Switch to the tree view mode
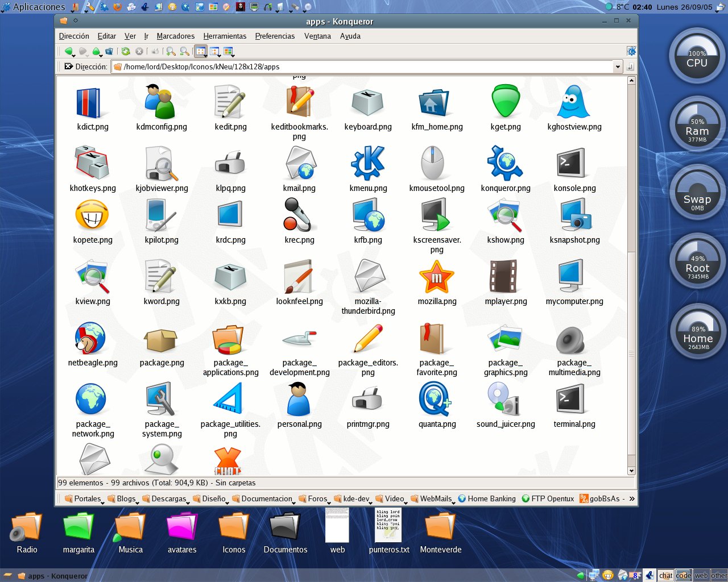 coord(215,51)
